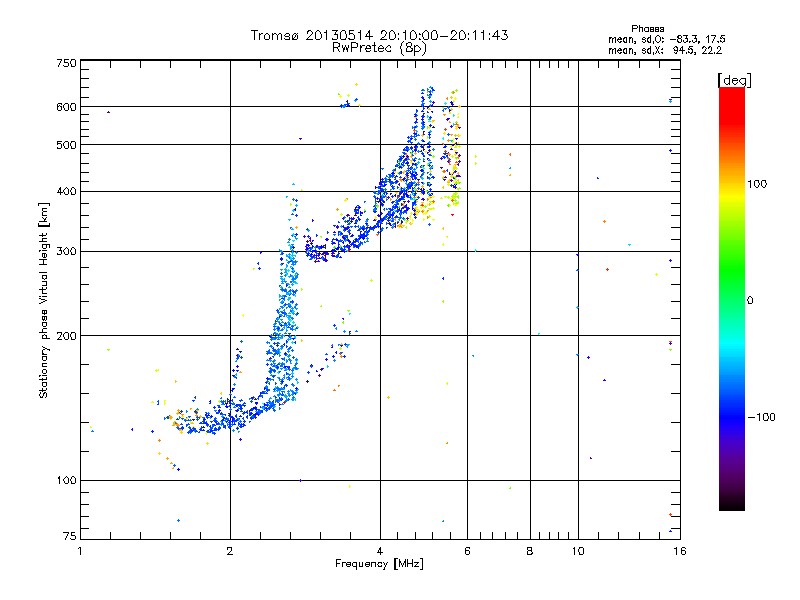The height and width of the screenshot is (600, 800).
Task: Click the y-axis '500' tick label
Action: point(66,145)
